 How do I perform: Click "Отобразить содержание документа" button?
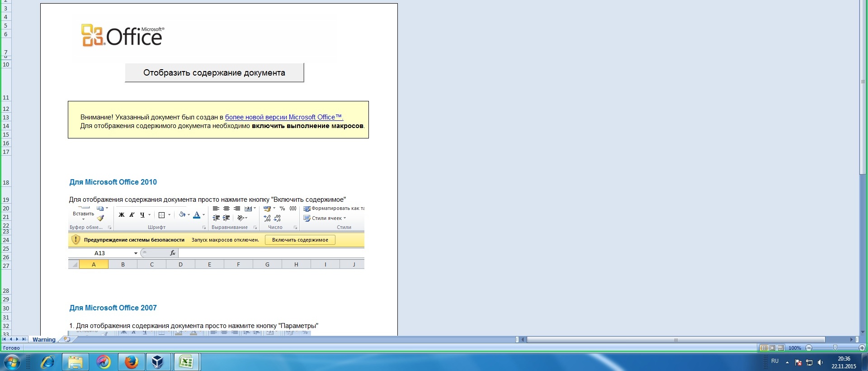[x=214, y=73]
